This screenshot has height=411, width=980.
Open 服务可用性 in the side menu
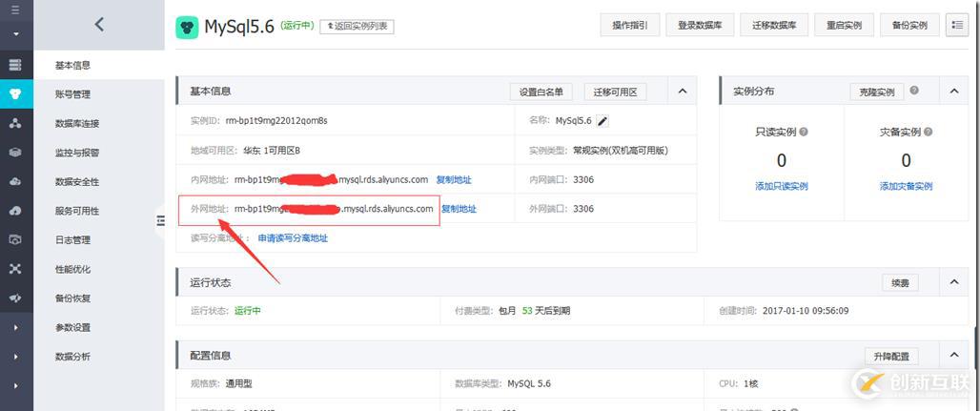77,211
